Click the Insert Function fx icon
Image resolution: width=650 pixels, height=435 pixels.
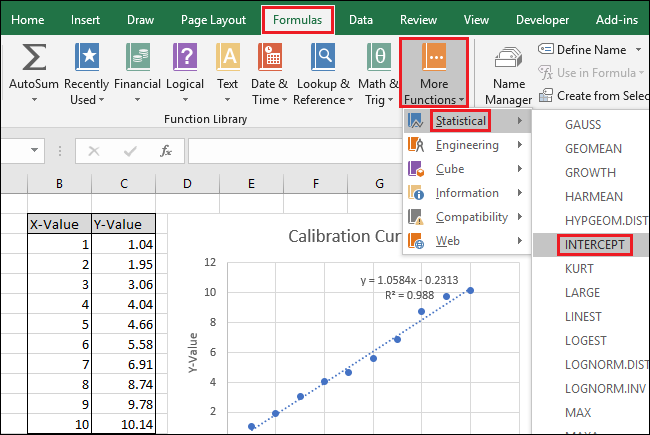(167, 151)
